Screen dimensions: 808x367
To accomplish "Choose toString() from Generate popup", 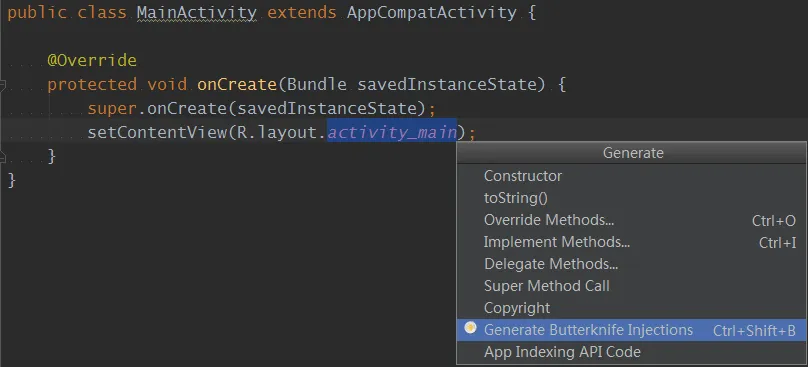I will pos(632,198).
